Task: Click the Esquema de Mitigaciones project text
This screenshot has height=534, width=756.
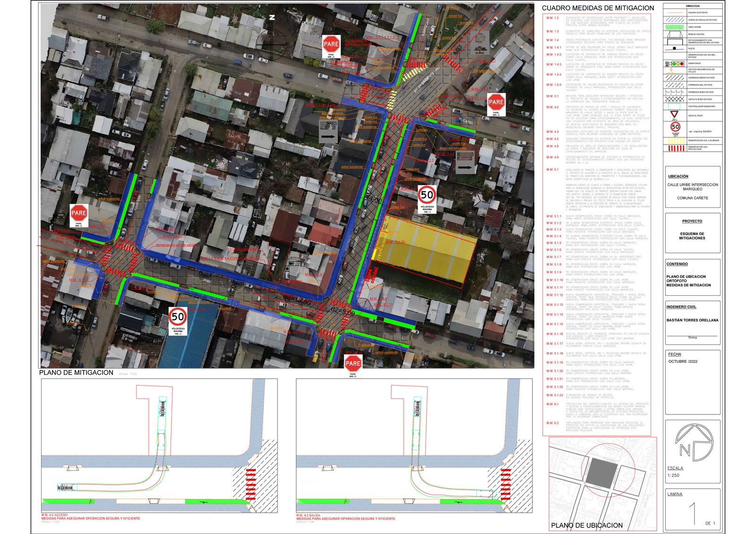Action: (x=692, y=236)
